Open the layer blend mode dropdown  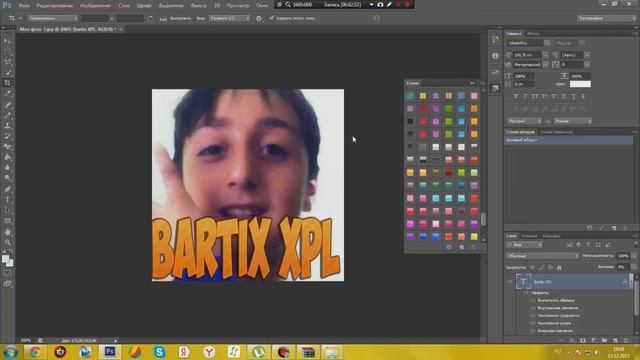(x=542, y=256)
